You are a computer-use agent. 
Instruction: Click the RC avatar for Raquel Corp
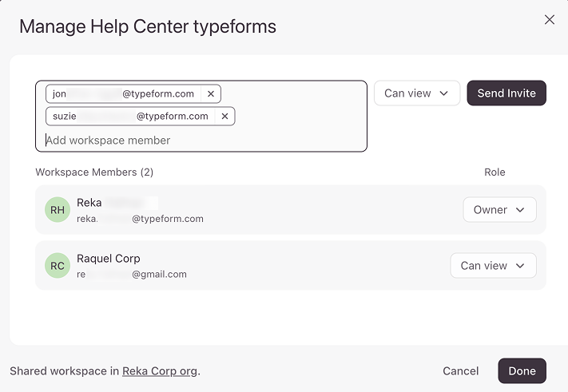pyautogui.click(x=58, y=266)
